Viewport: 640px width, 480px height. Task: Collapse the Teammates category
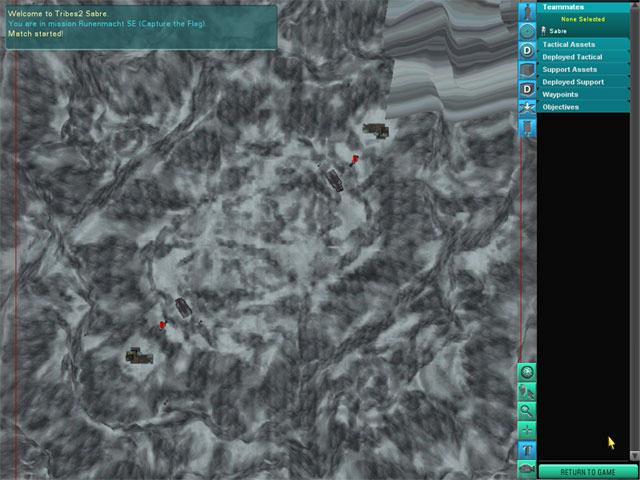pyautogui.click(x=584, y=7)
